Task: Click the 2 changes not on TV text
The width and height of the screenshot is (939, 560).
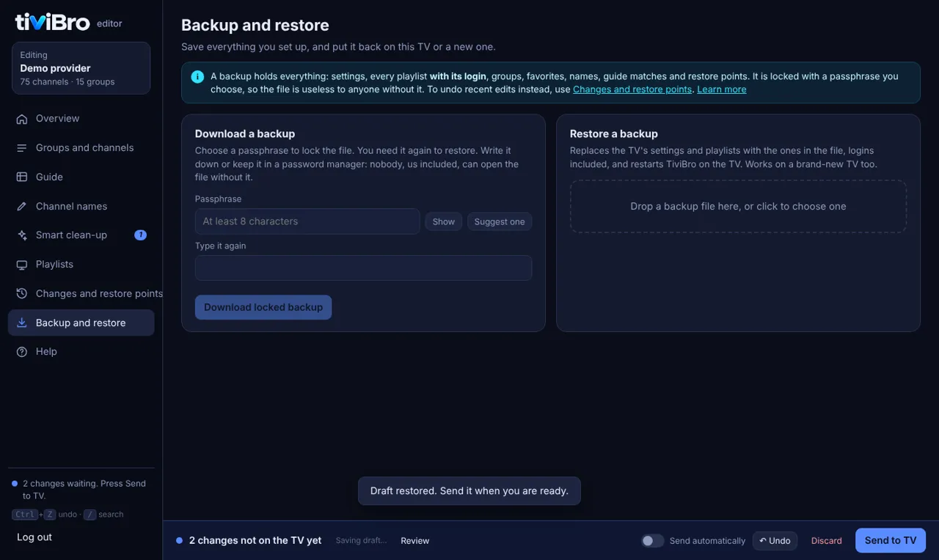Action: [255, 540]
